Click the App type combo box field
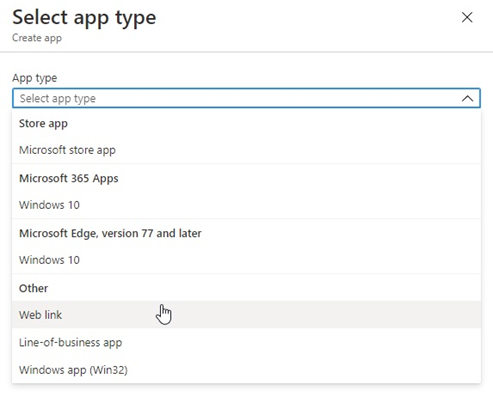493x397 pixels. click(x=246, y=98)
